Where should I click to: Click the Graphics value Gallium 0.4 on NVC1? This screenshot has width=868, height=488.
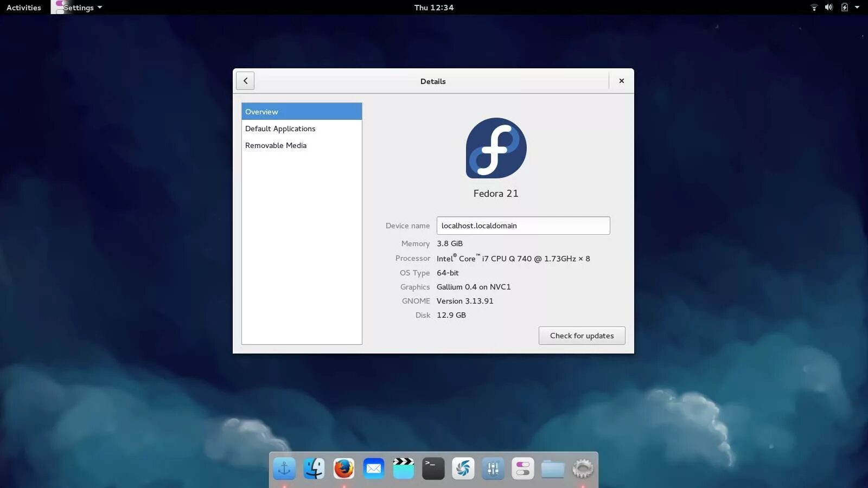[474, 287]
